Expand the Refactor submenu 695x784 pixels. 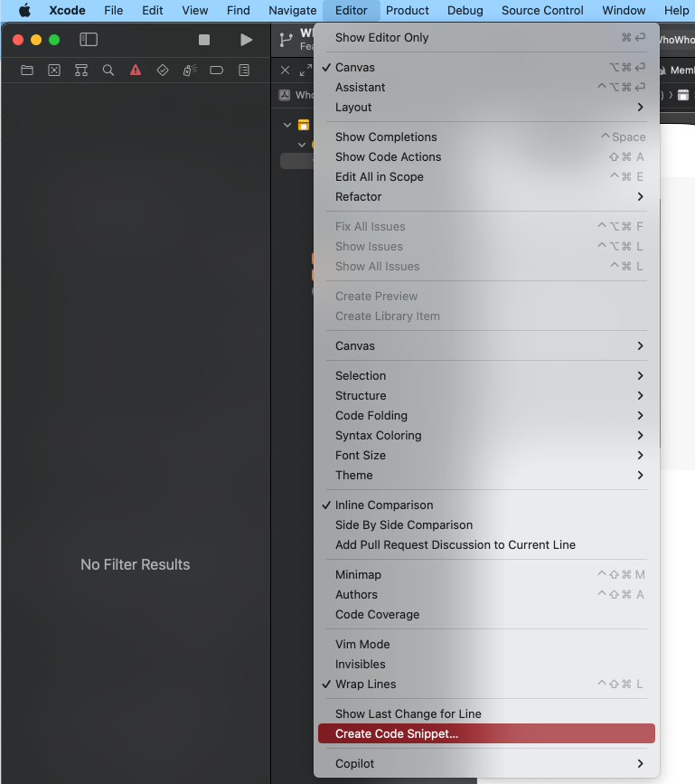pos(486,197)
